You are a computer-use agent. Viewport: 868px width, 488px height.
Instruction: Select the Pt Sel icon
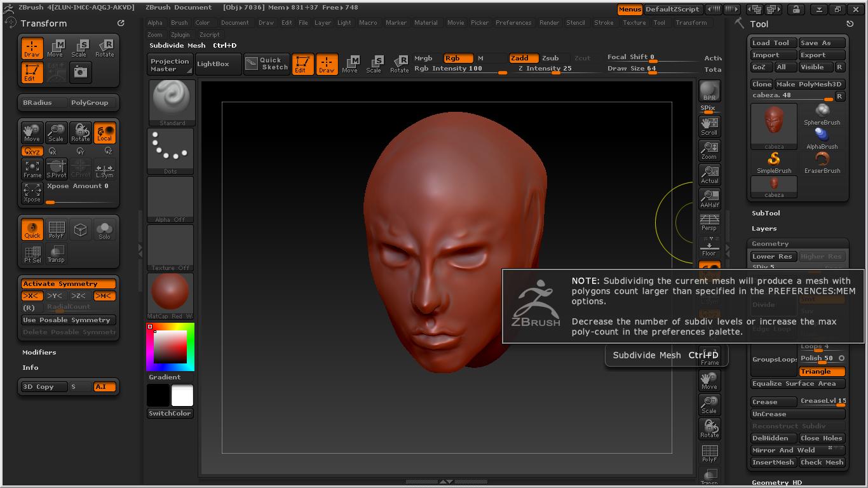click(32, 254)
